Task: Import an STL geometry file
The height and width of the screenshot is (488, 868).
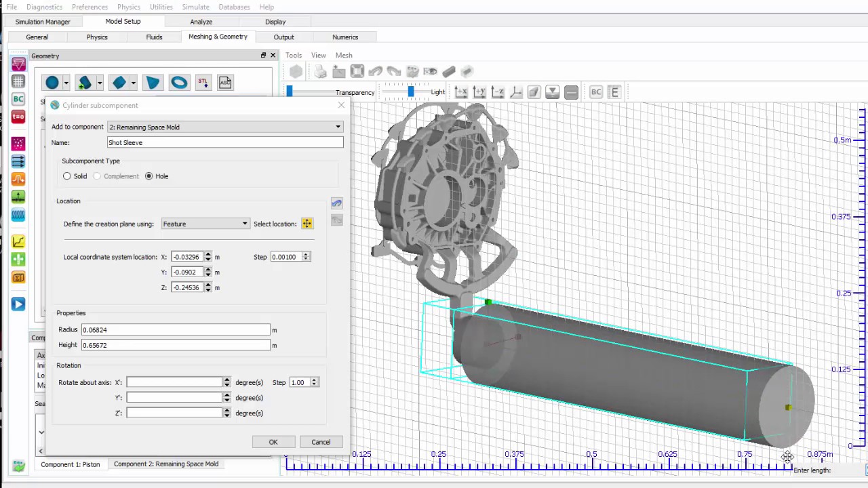Action: [203, 83]
